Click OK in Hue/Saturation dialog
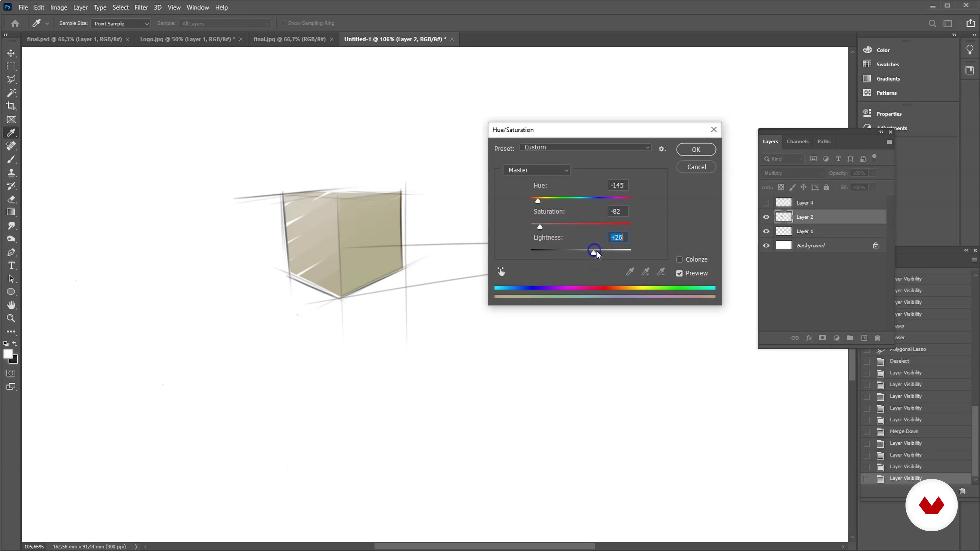980x551 pixels. click(x=696, y=149)
